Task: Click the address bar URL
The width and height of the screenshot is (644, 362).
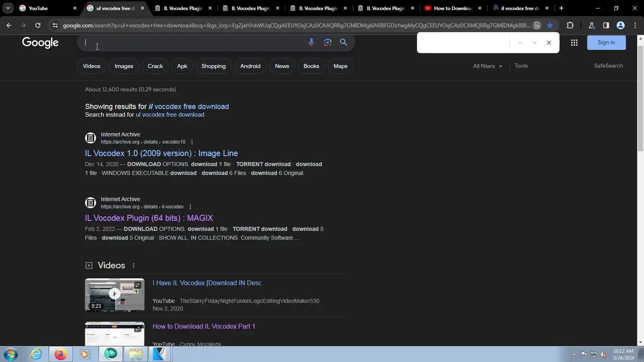Action: (x=297, y=25)
